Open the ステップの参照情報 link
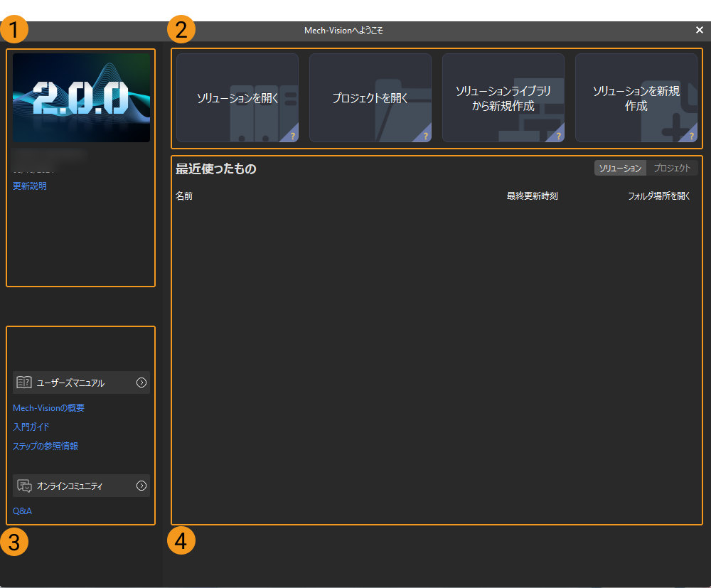The height and width of the screenshot is (588, 711). pyautogui.click(x=46, y=446)
